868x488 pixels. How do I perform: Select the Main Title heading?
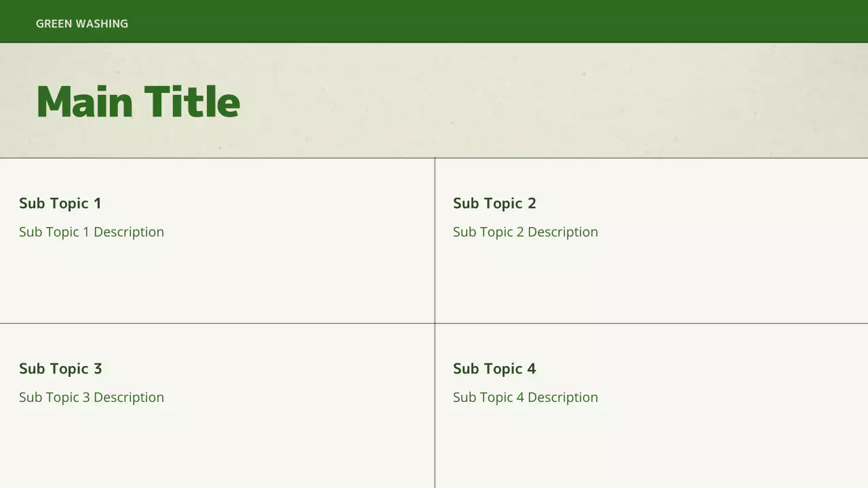point(138,102)
